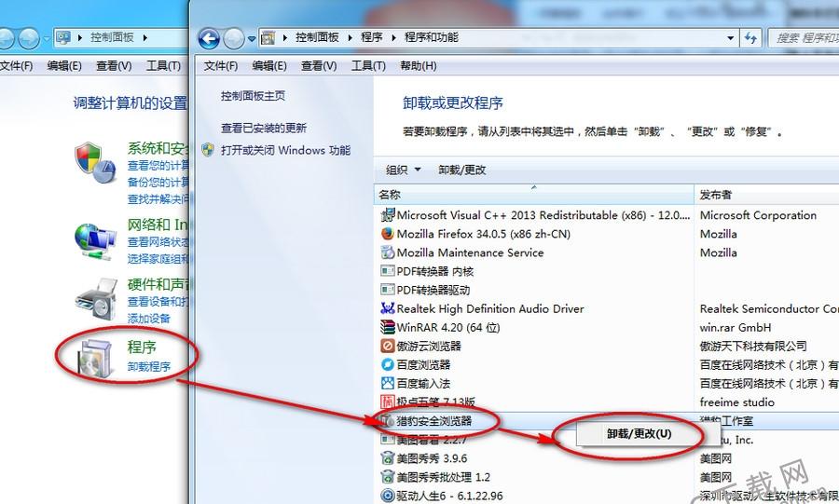Click the 傲游云浏览器 icon

click(388, 346)
